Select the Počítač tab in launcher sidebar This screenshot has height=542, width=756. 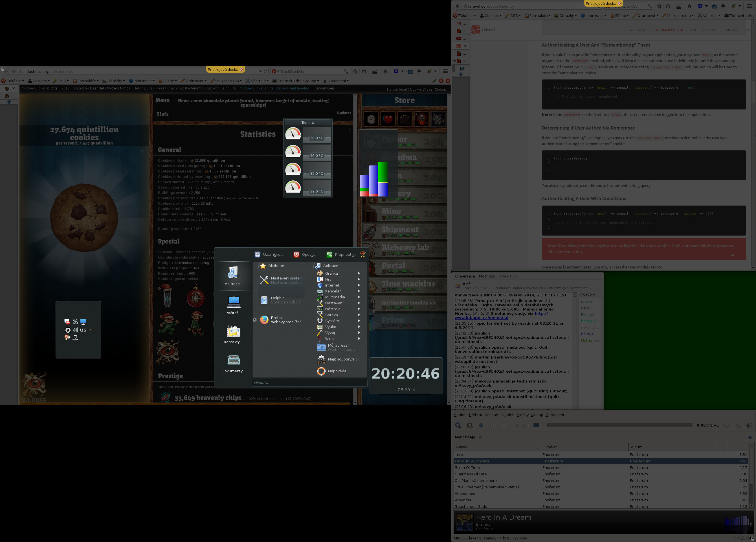(x=232, y=305)
